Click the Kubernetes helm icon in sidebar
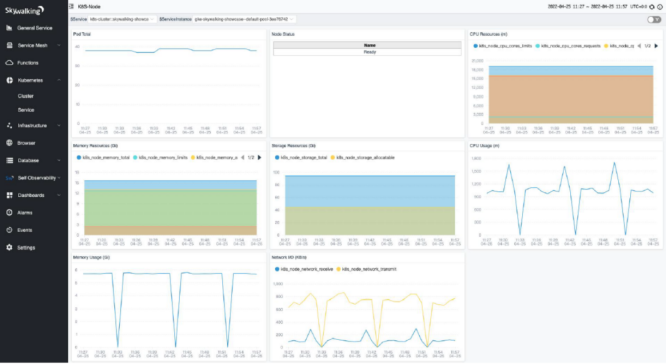 tap(9, 80)
